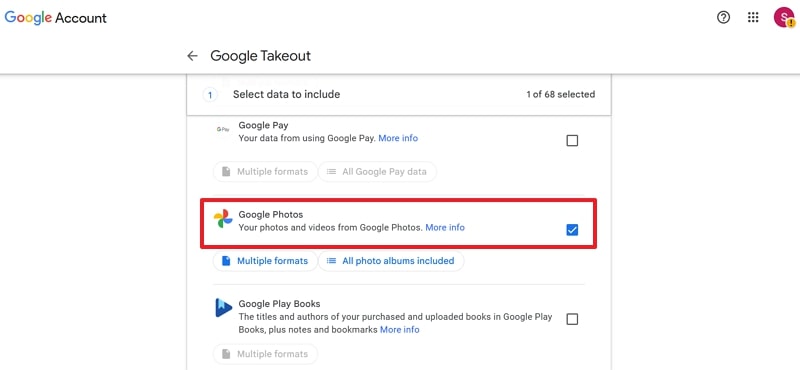This screenshot has width=800, height=370.
Task: Check the Google Play Books checkbox
Action: pyautogui.click(x=572, y=319)
